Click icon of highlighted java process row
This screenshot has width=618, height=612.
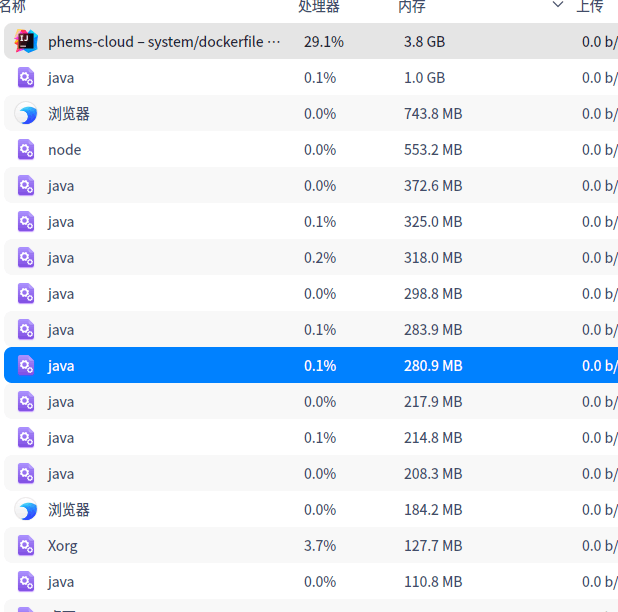(x=26, y=366)
